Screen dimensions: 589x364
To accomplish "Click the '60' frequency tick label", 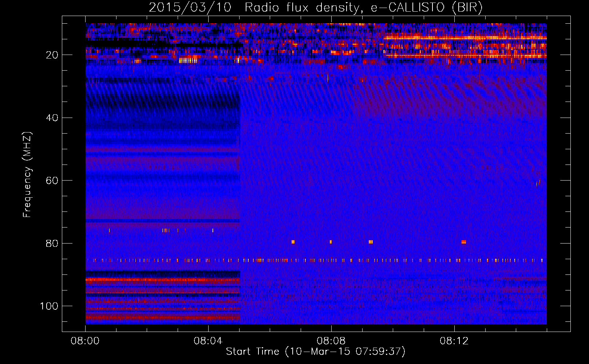I will (x=52, y=181).
